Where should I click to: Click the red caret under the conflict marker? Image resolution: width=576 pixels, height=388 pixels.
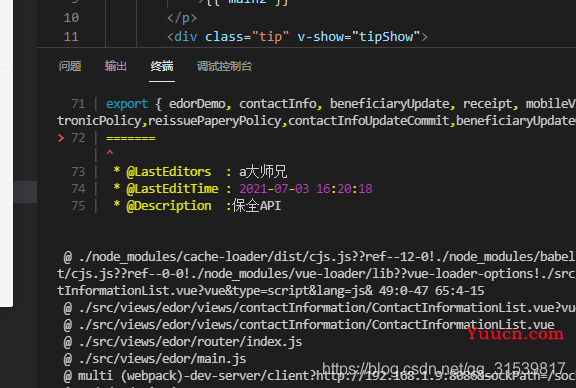(109, 152)
